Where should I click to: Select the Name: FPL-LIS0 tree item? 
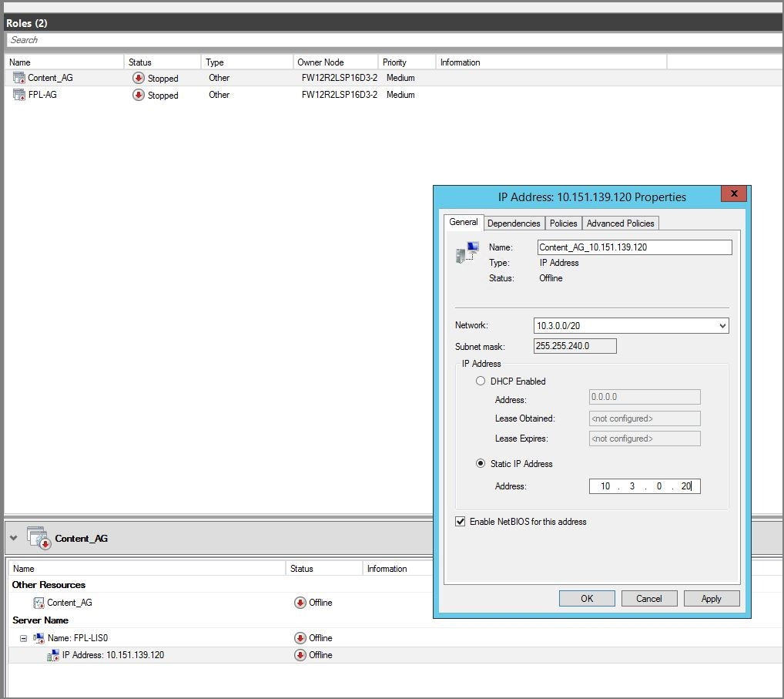[x=78, y=638]
